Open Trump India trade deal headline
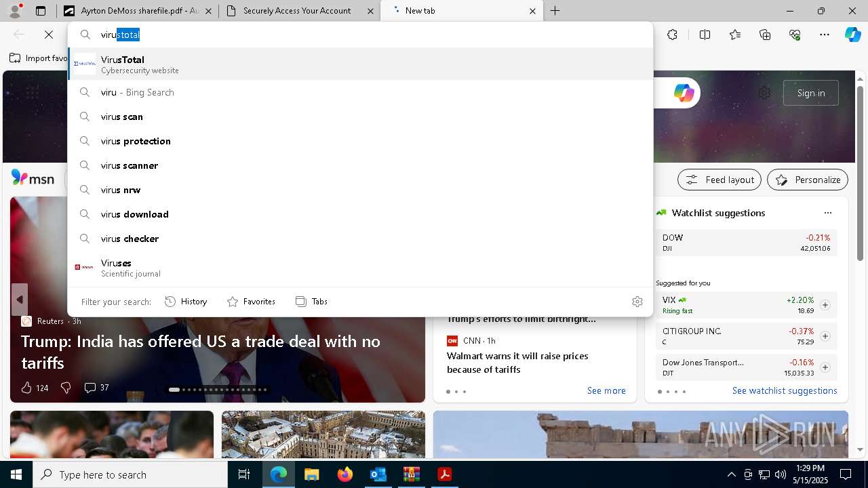Viewport: 868px width, 488px height. coord(201,352)
